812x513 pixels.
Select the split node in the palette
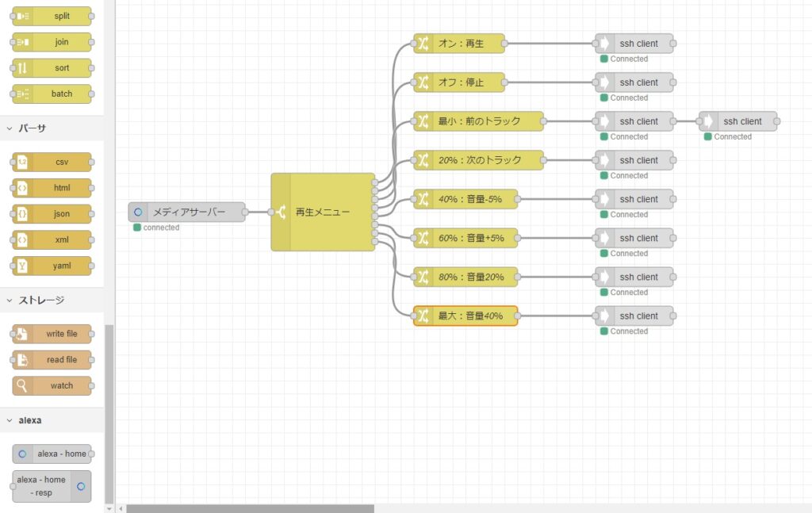click(x=52, y=16)
